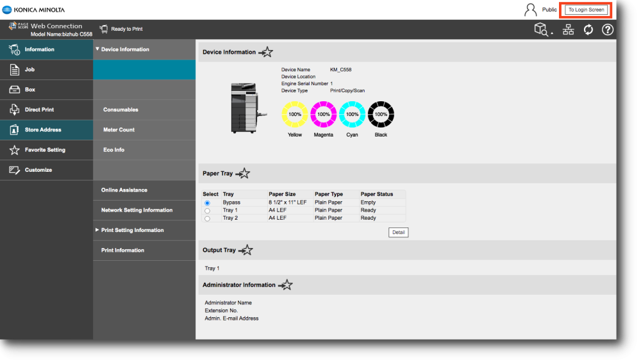
Task: Open the Eco Info submenu item
Action: 113,149
